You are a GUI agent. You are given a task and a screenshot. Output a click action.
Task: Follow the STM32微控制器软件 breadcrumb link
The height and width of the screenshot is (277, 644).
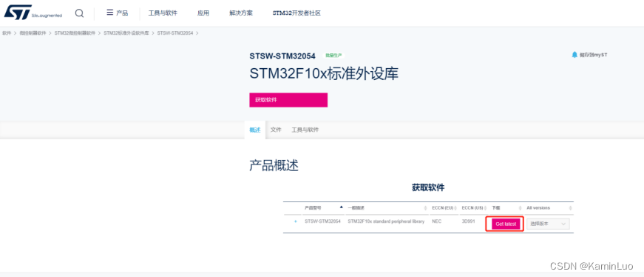click(x=75, y=33)
